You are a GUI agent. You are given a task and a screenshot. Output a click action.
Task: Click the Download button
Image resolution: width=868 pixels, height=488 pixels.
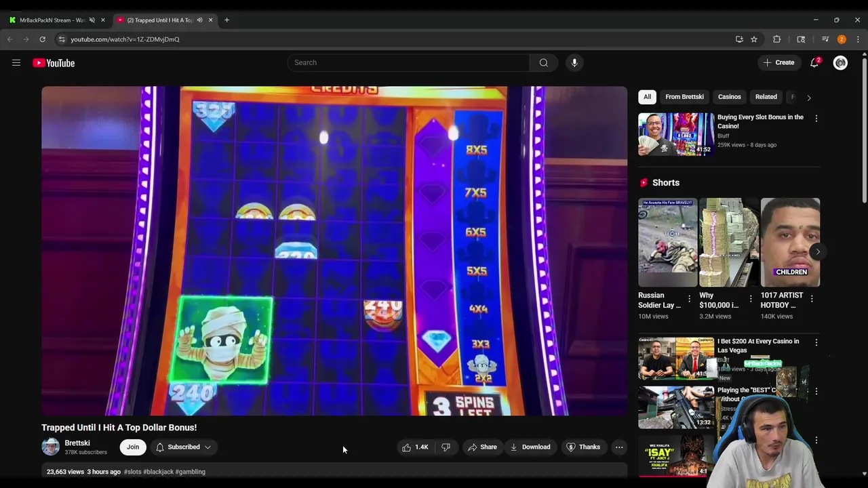point(530,447)
